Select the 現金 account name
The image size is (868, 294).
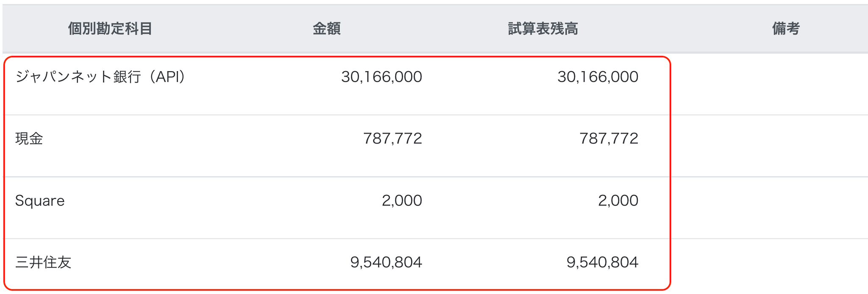click(29, 139)
